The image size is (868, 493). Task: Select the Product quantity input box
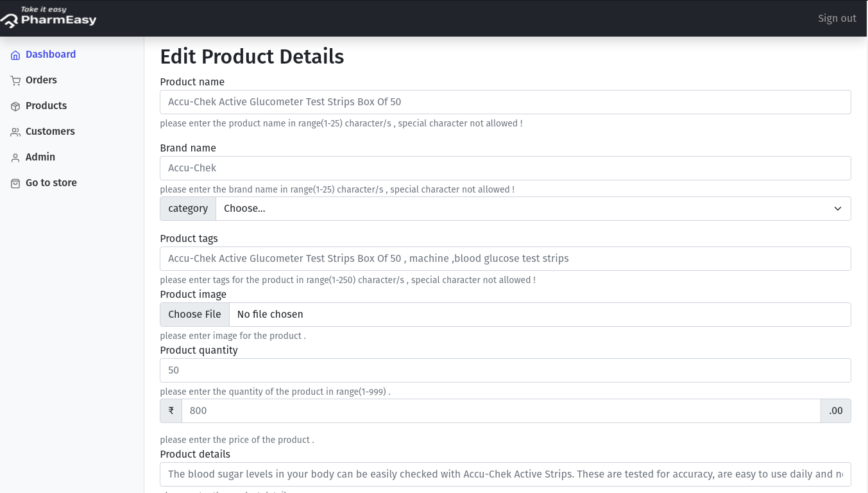[505, 370]
